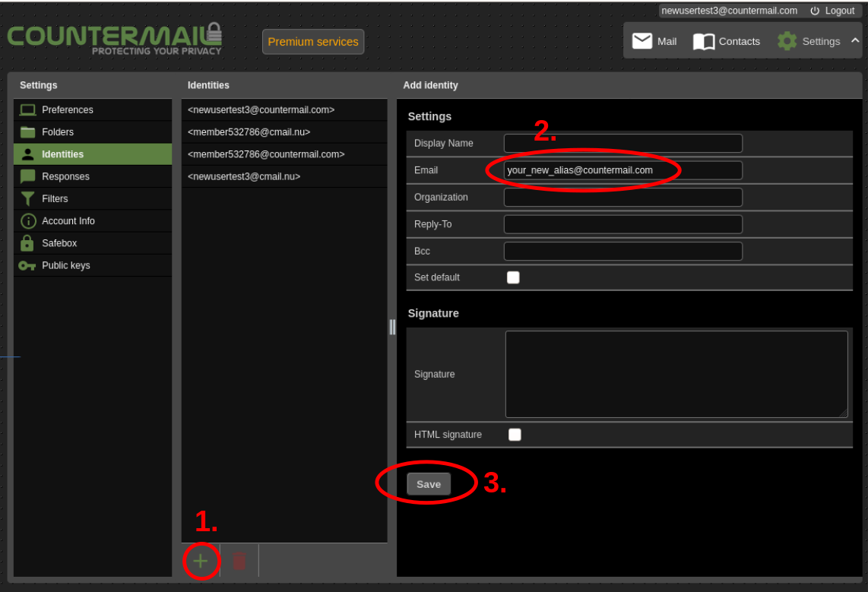Open the Folders settings section
868x592 pixels.
[x=93, y=131]
